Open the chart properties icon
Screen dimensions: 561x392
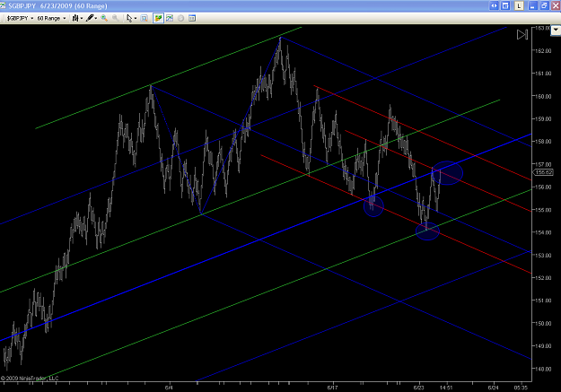(x=192, y=18)
